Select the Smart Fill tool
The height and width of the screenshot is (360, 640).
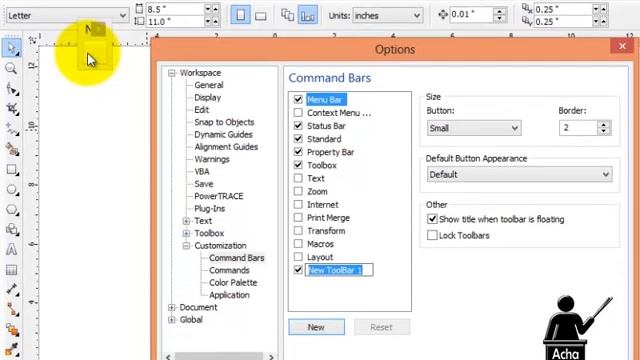click(x=12, y=149)
